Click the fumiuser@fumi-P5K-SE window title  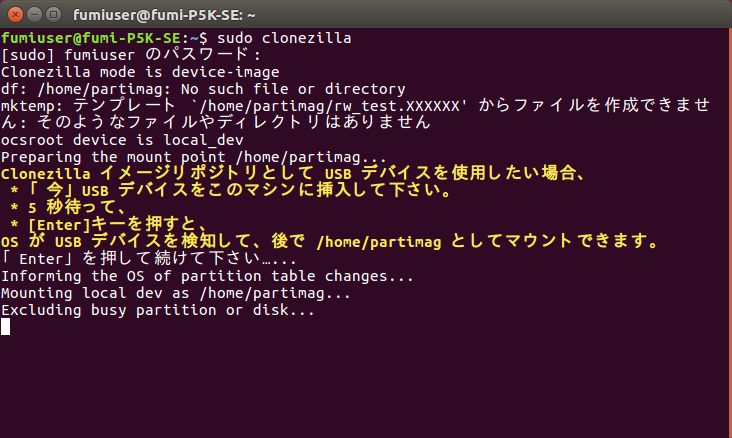coord(164,15)
